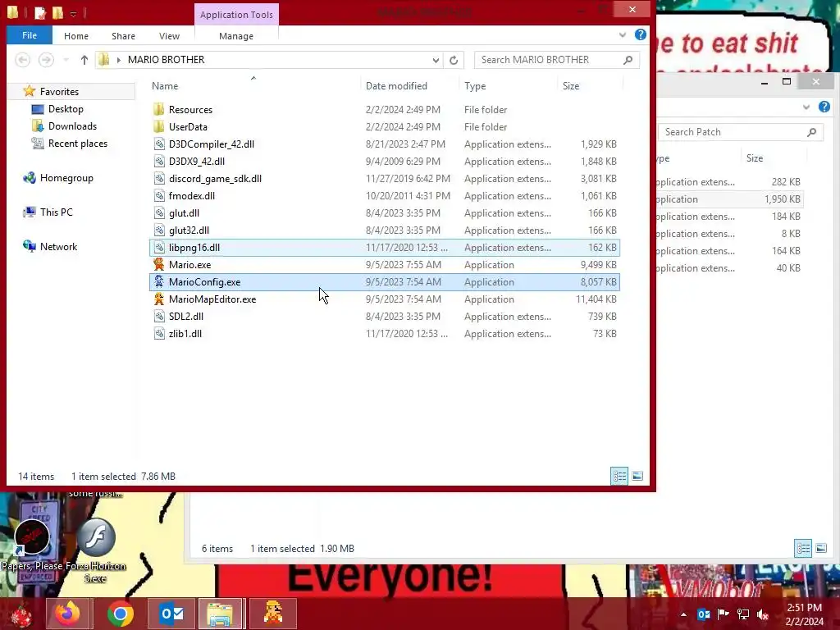Open the Share ribbon tab
Screen dimensions: 840x630
123,36
